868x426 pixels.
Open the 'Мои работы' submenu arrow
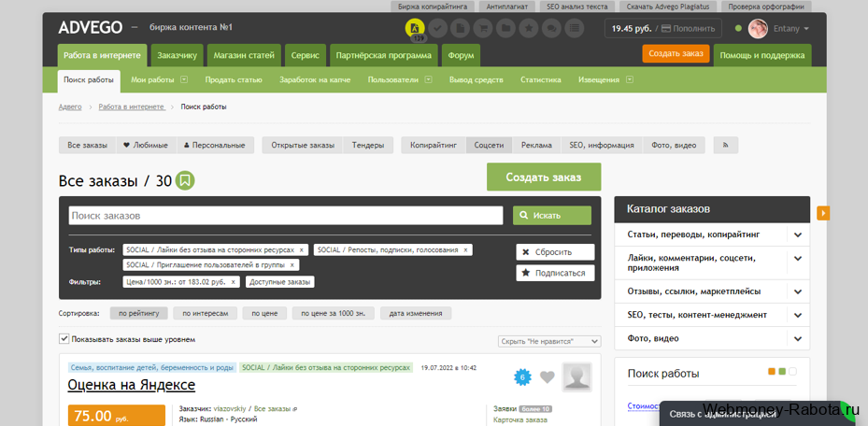[184, 79]
